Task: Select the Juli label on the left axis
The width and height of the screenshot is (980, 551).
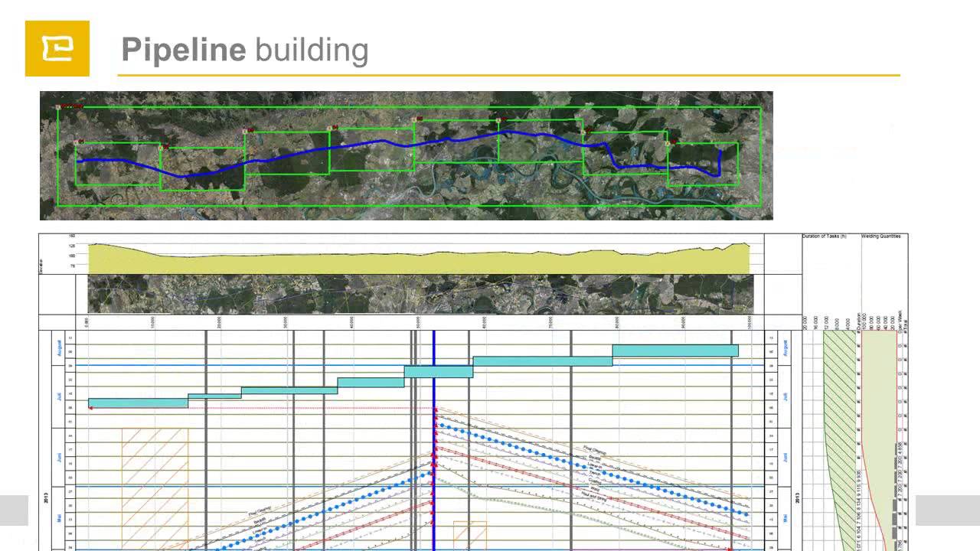Action: 59,396
